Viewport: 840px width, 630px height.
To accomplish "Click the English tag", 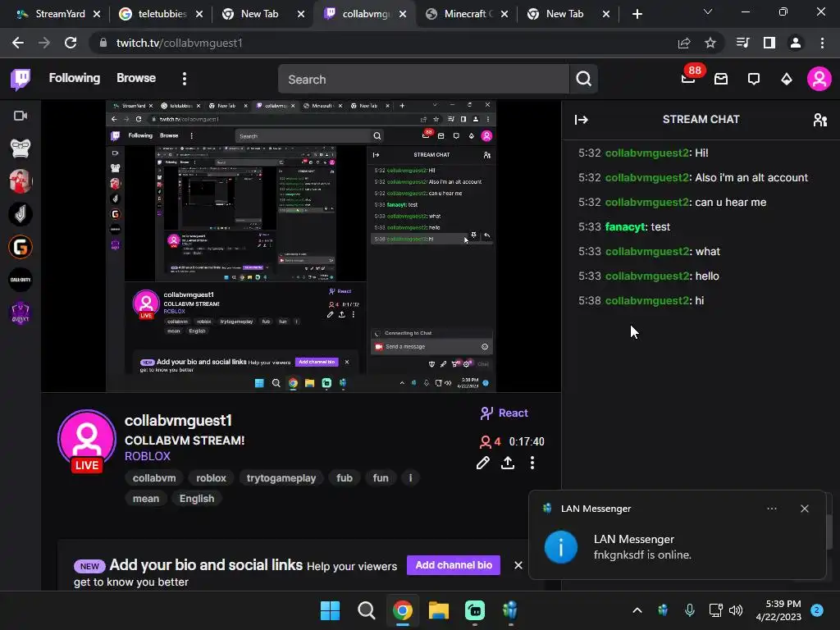I will [197, 498].
